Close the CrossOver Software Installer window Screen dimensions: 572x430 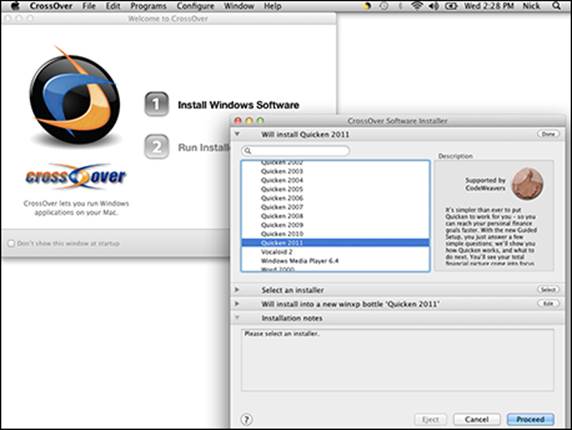(238, 120)
